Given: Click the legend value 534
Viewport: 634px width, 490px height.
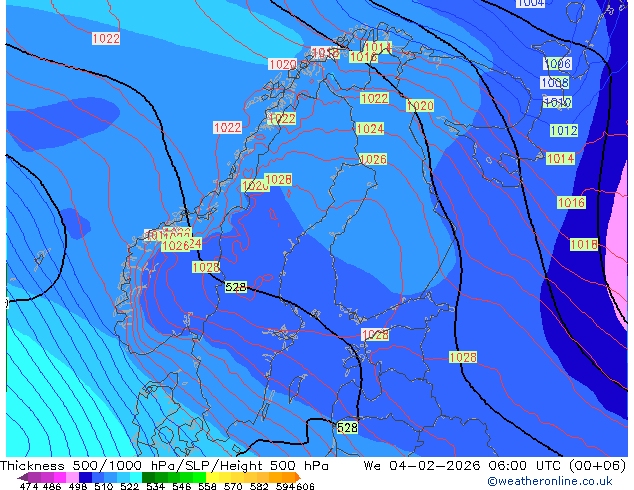Looking at the screenshot, I should (x=155, y=486).
